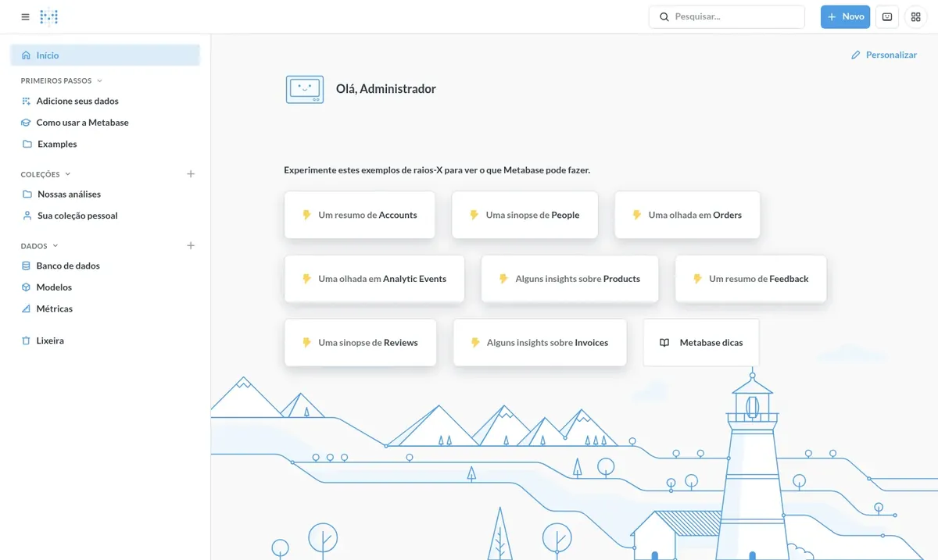Collapse the Dados section chevron
Screen dimensions: 938x560
click(55, 246)
